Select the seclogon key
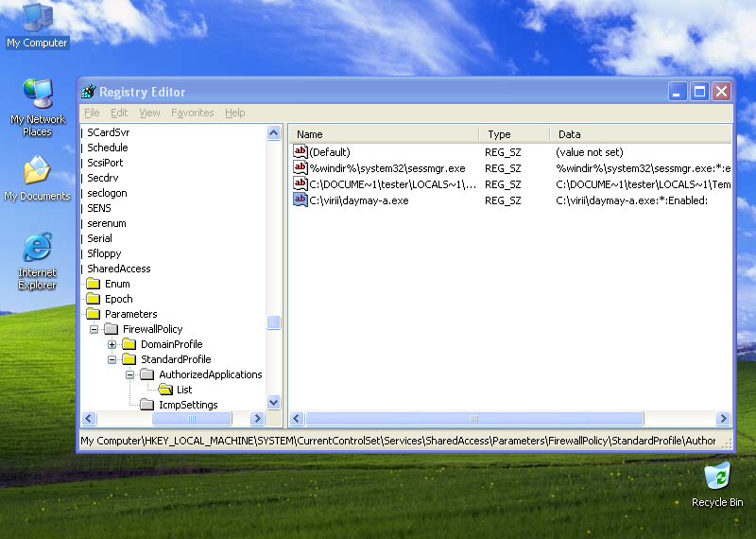 (x=107, y=193)
